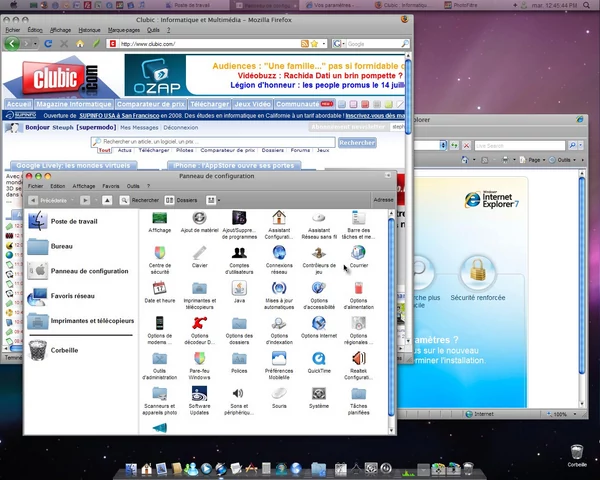Open Contrôleurs de jeu icon
Image resolution: width=600 pixels, height=480 pixels.
(318, 253)
